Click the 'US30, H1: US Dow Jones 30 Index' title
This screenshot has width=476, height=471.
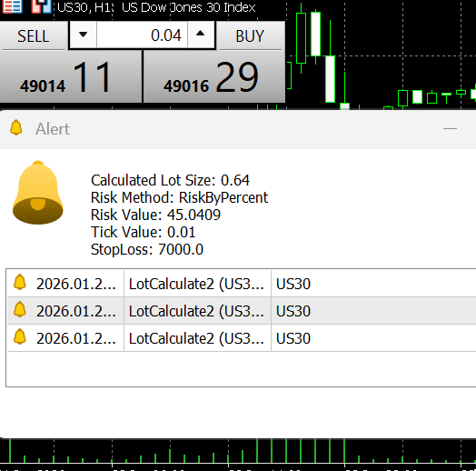click(156, 7)
